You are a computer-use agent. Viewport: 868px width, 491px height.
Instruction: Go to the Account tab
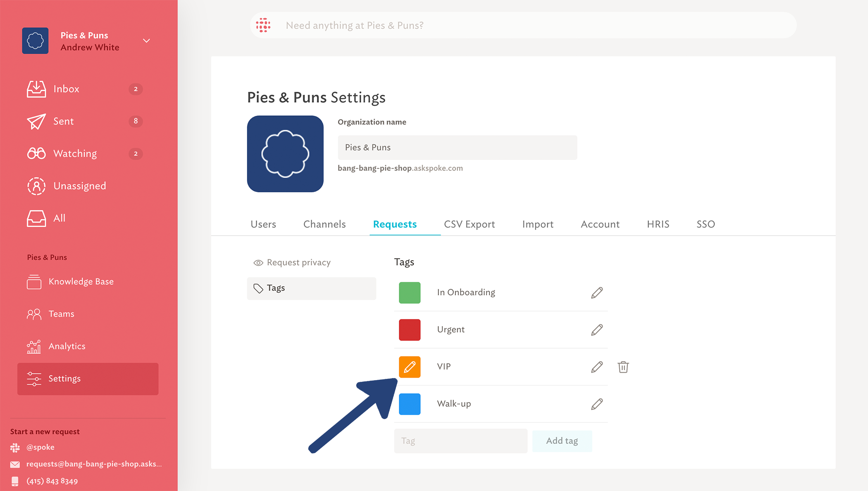[600, 224]
